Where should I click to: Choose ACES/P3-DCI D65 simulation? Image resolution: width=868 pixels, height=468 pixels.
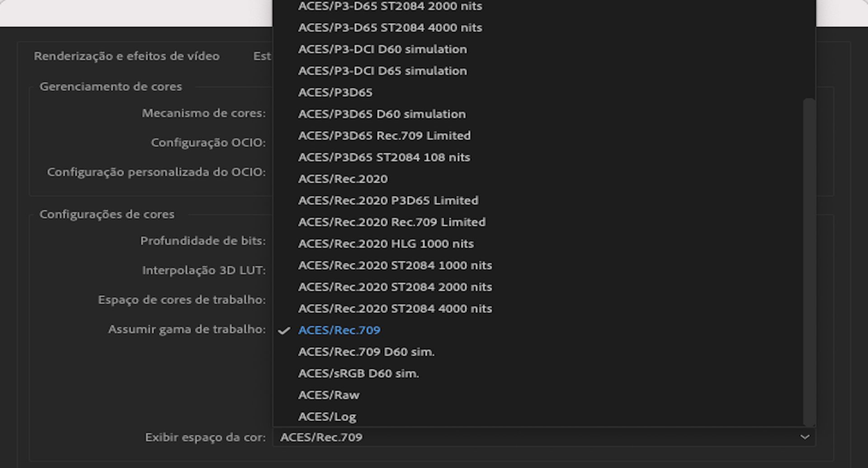pos(382,71)
